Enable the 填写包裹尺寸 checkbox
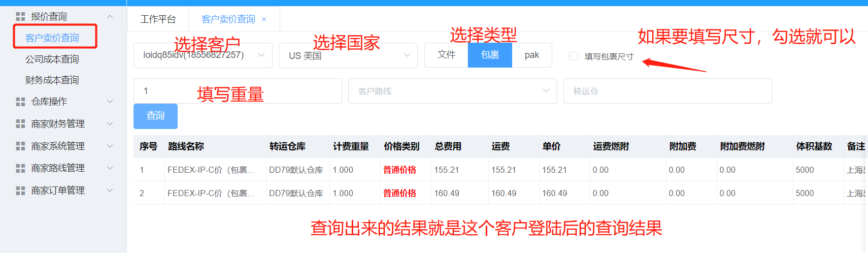This screenshot has width=868, height=253. click(x=574, y=56)
